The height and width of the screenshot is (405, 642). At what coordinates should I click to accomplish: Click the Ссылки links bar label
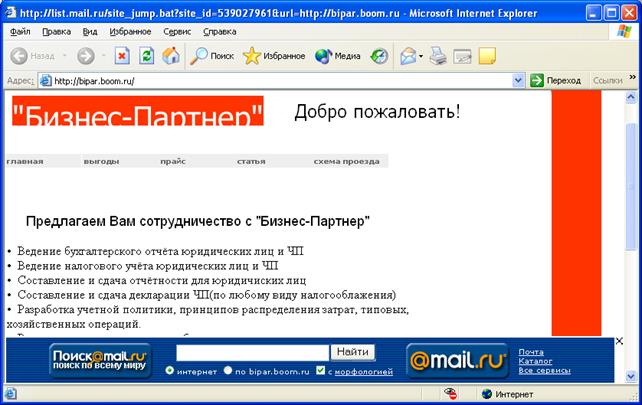point(608,81)
